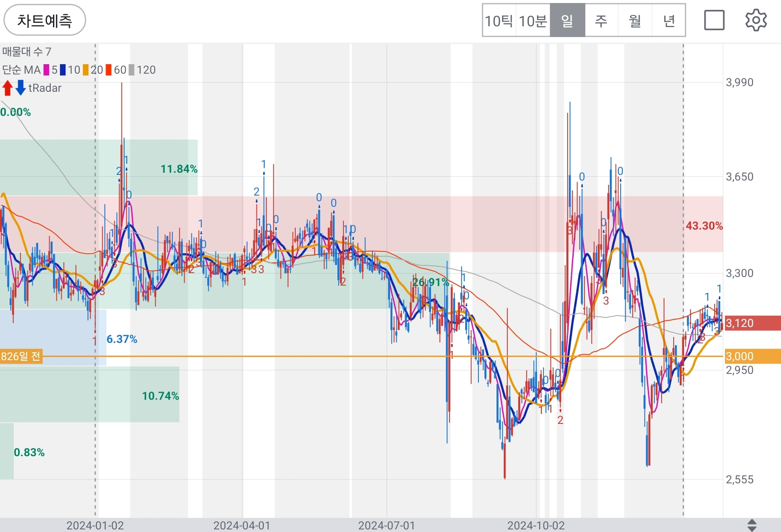Click the 2024-01-02 date axis label

[95, 526]
